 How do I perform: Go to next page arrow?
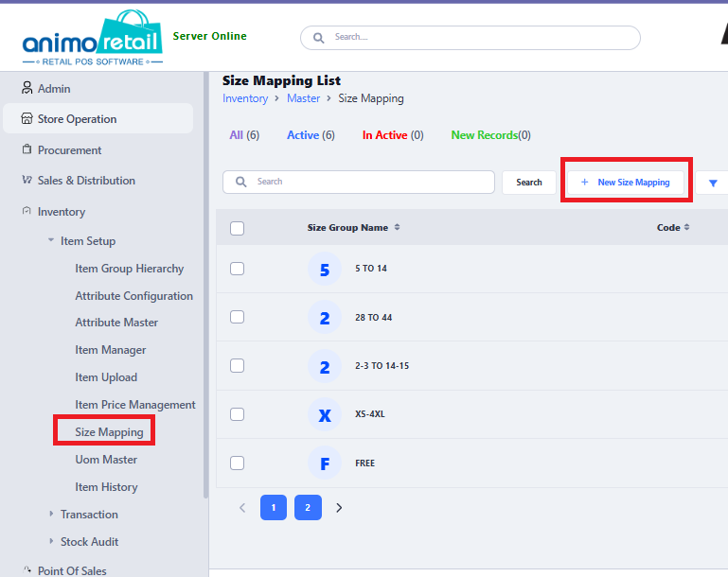(339, 507)
